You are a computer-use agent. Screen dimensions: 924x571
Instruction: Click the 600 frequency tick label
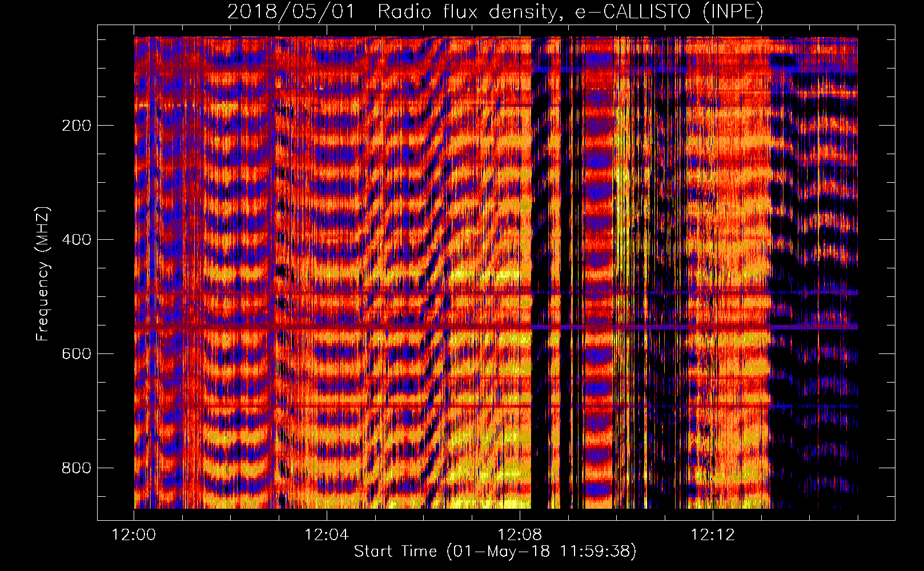77,354
